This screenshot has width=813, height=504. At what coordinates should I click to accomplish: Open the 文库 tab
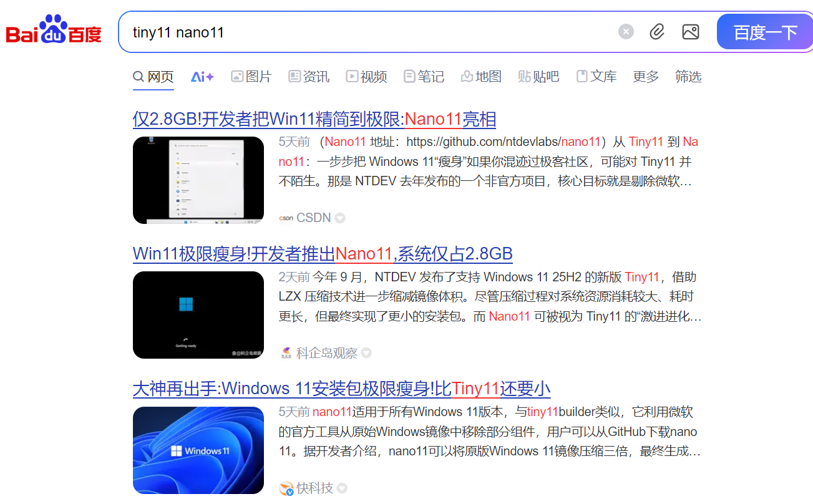coord(596,77)
